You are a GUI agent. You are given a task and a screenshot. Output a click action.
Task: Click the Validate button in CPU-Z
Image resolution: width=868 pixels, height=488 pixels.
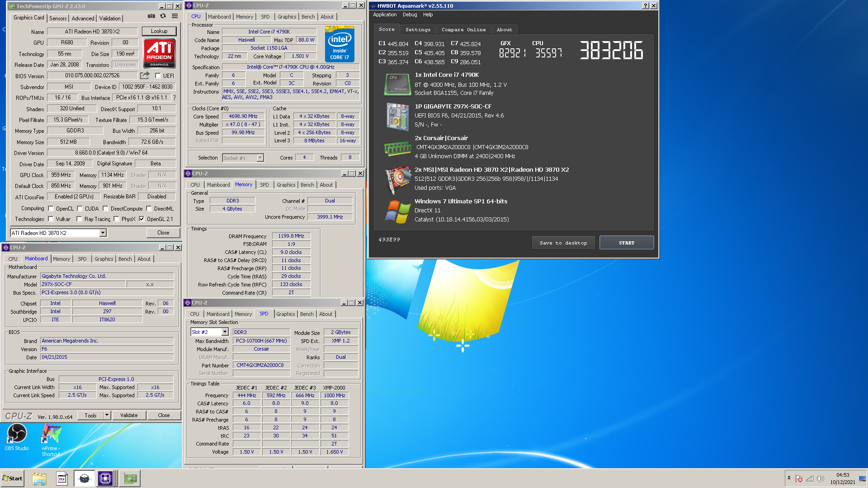[x=129, y=415]
